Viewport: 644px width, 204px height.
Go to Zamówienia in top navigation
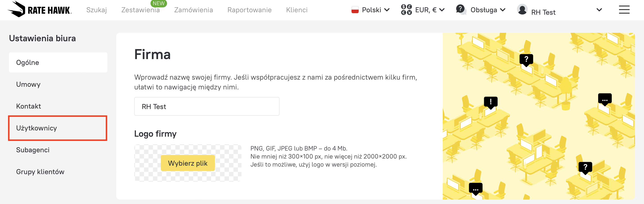193,10
